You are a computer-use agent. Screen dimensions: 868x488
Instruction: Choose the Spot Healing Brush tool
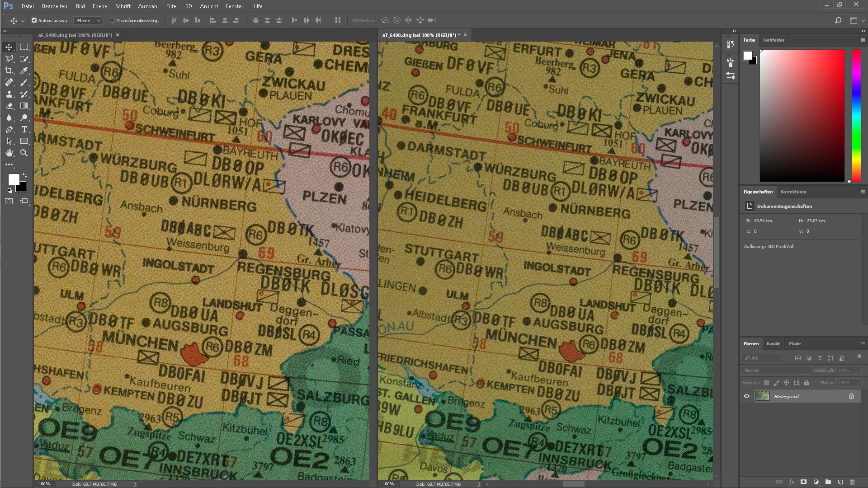9,82
